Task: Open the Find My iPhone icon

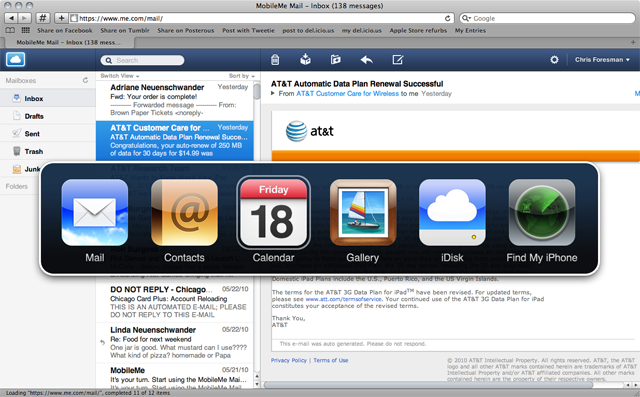Action: click(x=542, y=212)
